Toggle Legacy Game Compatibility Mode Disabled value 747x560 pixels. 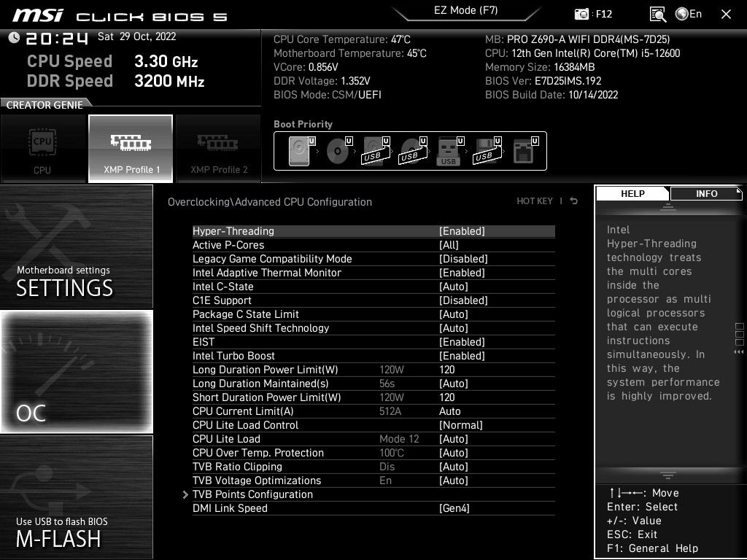tap(463, 259)
